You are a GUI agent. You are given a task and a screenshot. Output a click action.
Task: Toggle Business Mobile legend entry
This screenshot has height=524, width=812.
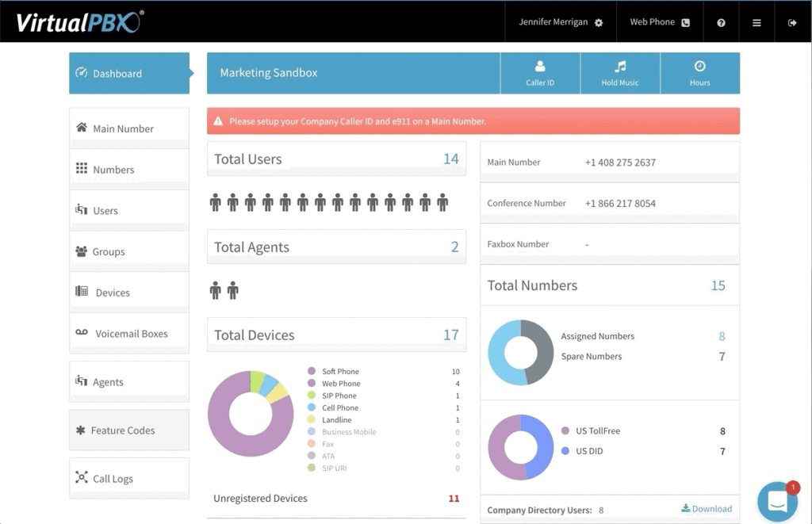348,432
